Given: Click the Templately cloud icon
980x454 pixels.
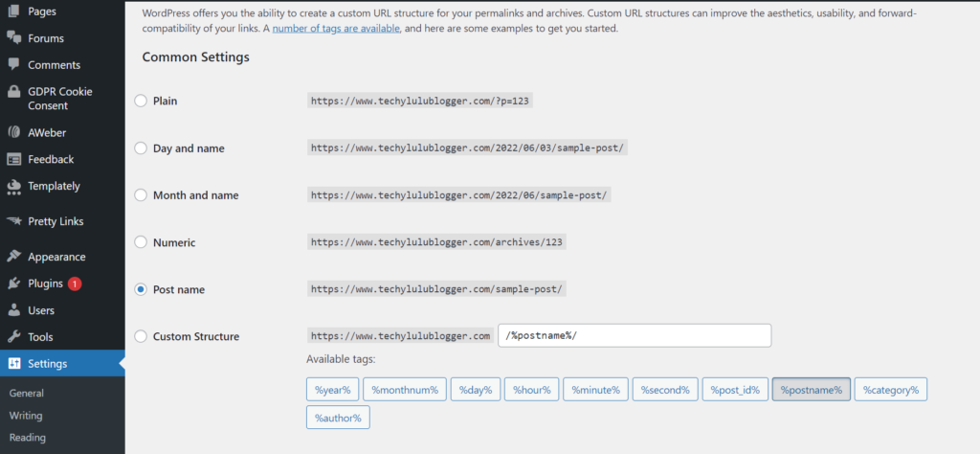Looking at the screenshot, I should 13,186.
